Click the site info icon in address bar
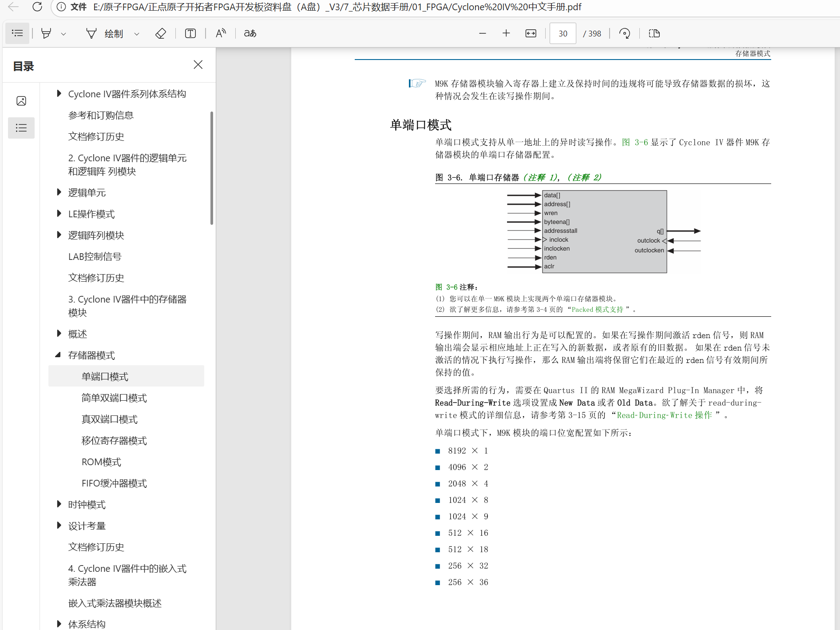Screen dimensions: 840x630 (x=61, y=7)
